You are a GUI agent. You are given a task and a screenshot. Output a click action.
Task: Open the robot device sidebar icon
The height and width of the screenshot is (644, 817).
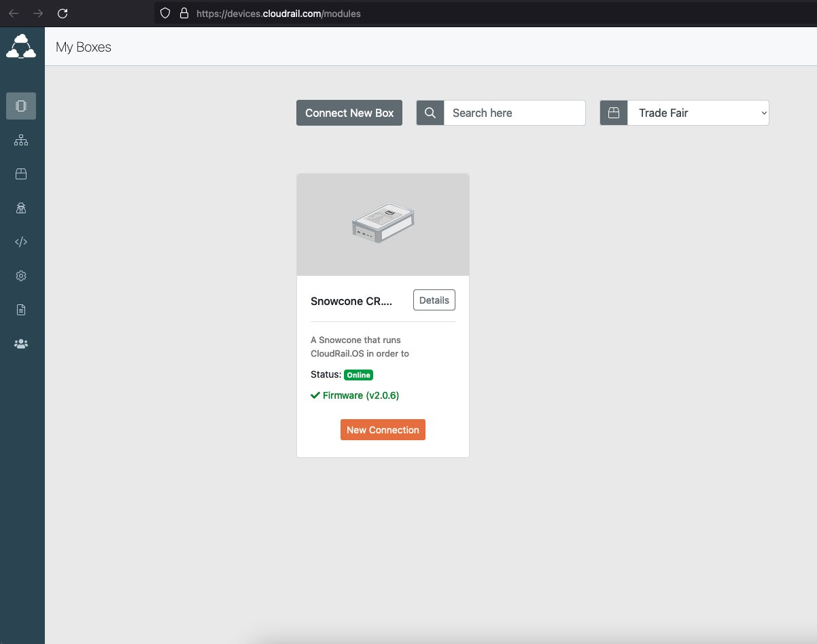21,208
